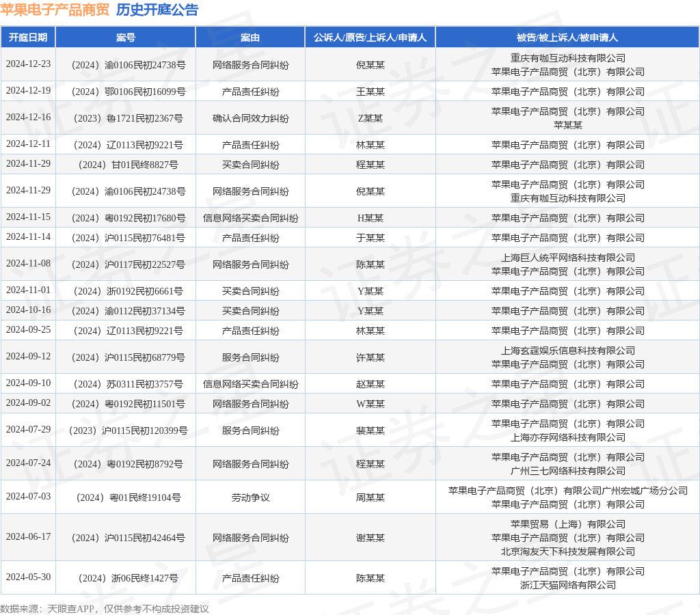
Task: Select case number (2024)苏0311民初3757号
Action: (128, 384)
